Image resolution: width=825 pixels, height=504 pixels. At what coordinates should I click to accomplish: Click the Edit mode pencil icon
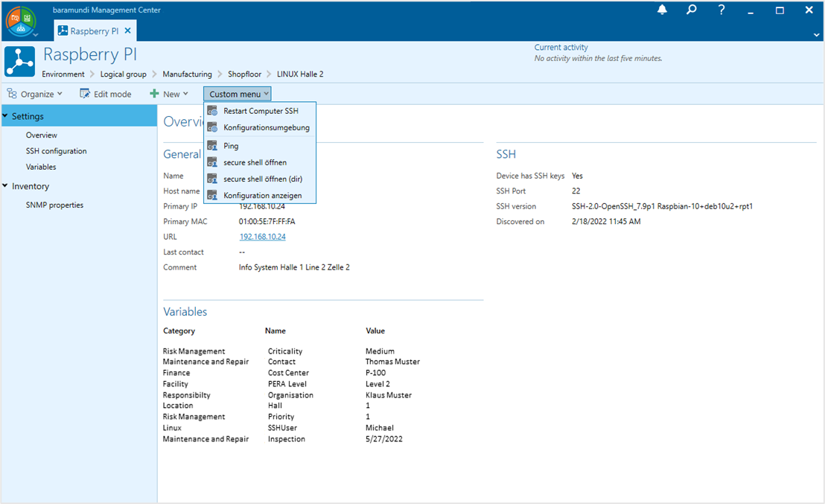click(x=85, y=94)
